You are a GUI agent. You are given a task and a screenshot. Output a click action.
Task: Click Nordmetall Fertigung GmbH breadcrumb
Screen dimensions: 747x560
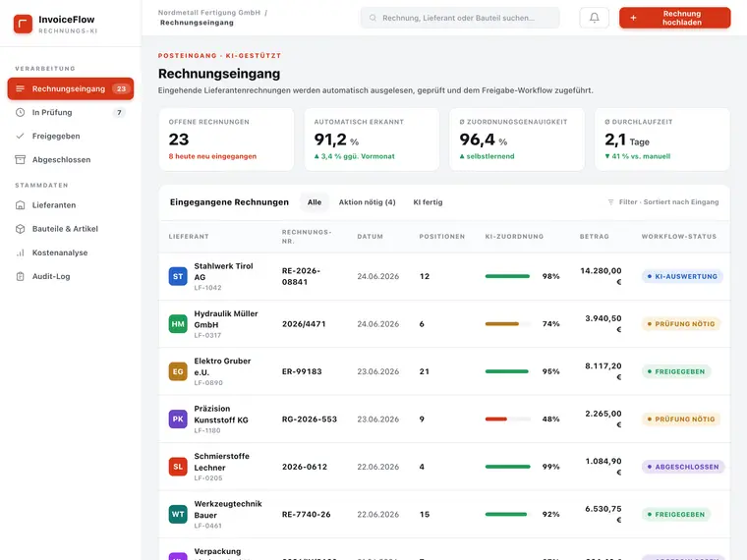pos(209,13)
